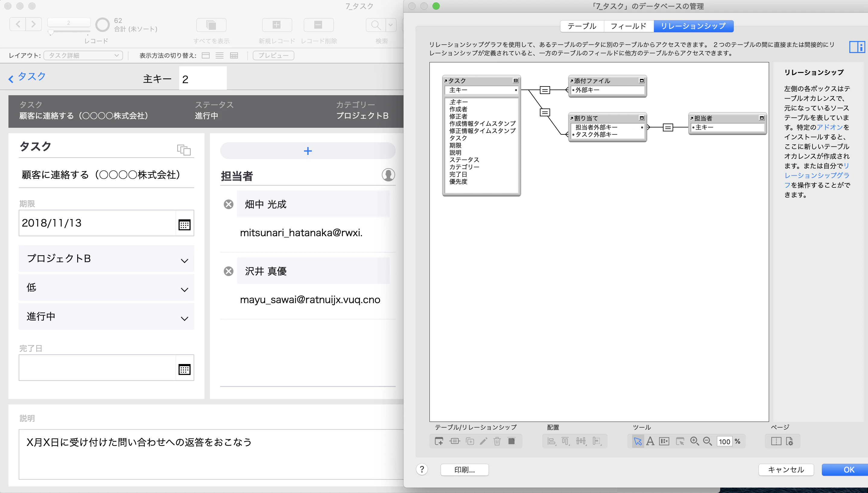Click the 印刷... button
The height and width of the screenshot is (493, 868).
(x=464, y=469)
